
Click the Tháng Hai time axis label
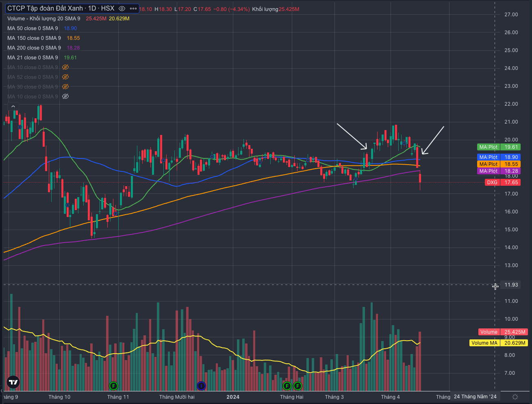point(291,397)
